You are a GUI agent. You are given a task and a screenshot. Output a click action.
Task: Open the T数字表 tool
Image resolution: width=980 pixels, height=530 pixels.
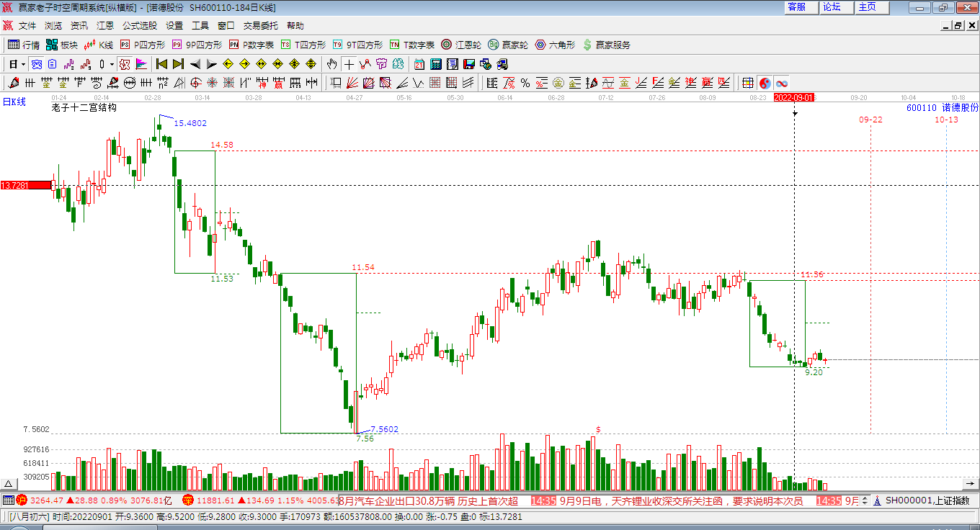pyautogui.click(x=412, y=45)
